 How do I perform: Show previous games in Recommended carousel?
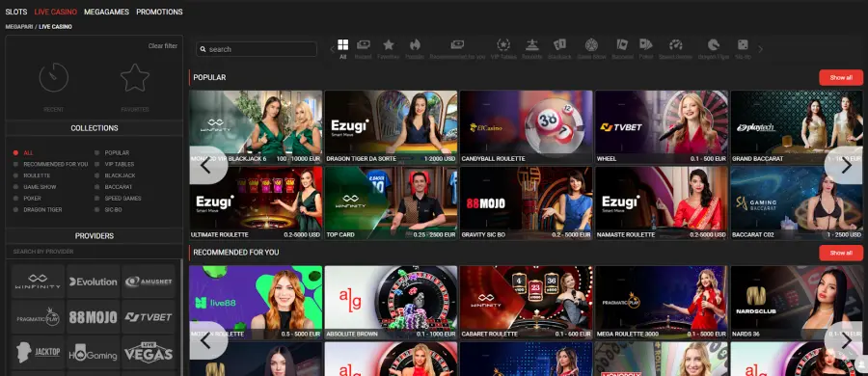click(x=207, y=340)
